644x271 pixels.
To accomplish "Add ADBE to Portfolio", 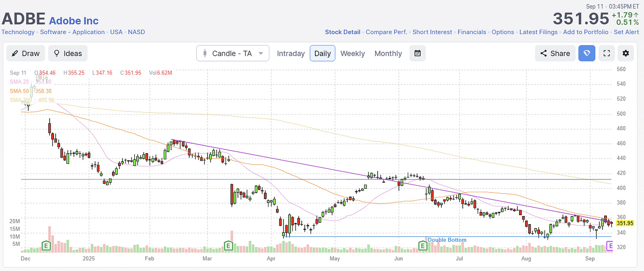I will click(586, 32).
